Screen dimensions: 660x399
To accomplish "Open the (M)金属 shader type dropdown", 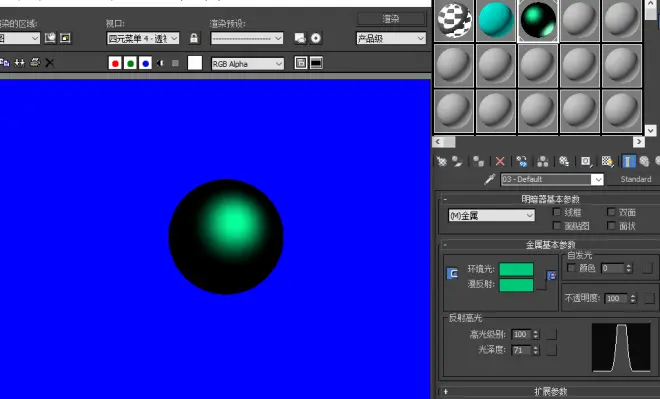I will [492, 215].
